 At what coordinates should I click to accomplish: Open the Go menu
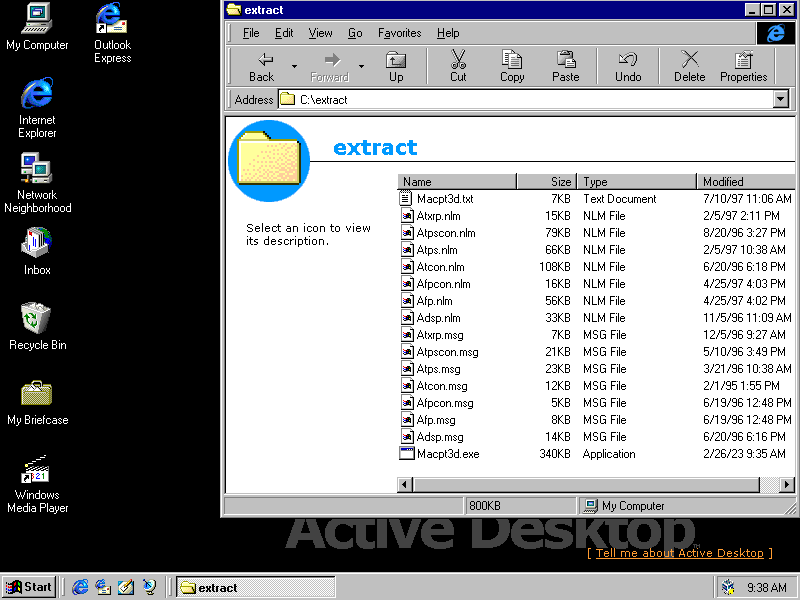pos(355,33)
